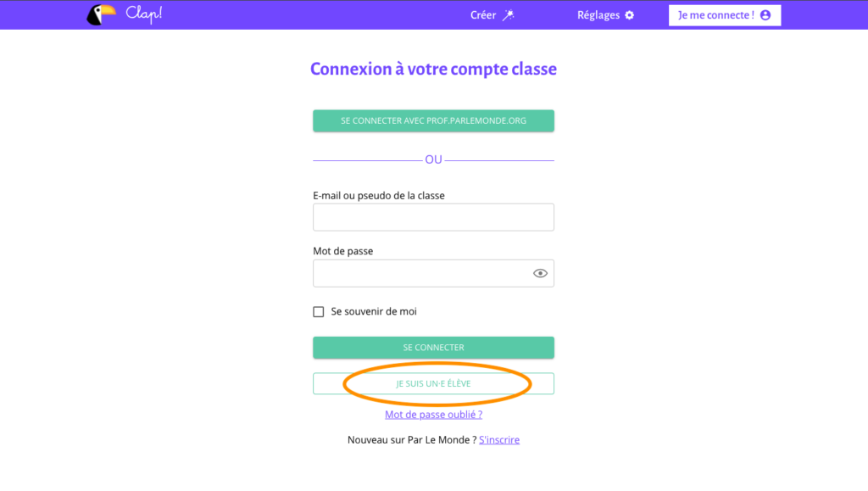Click the gear icon beside Réglages
This screenshot has height=491, width=868.
(x=629, y=15)
